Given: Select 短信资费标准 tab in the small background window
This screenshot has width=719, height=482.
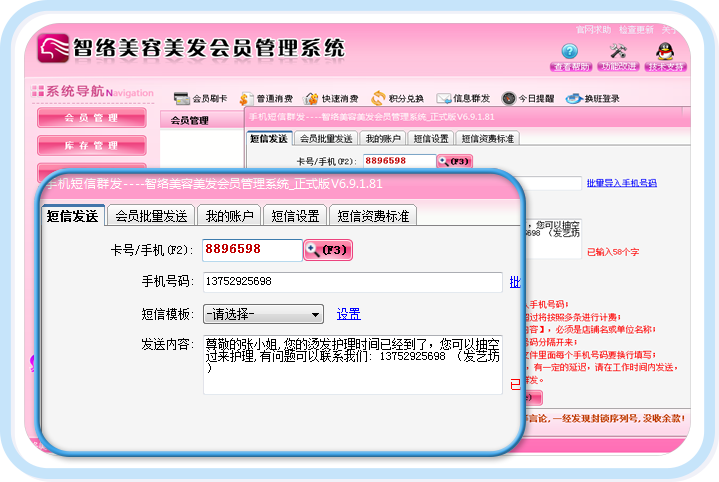Looking at the screenshot, I should [x=487, y=139].
